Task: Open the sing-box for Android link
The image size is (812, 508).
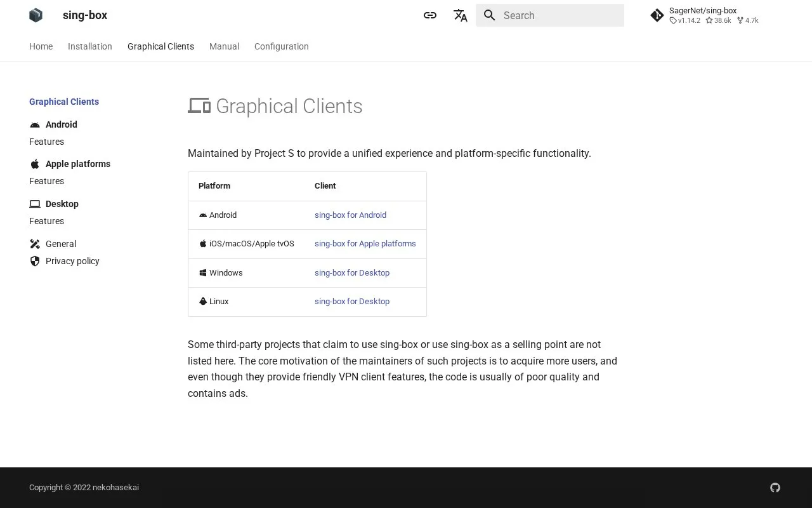Action: [350, 215]
